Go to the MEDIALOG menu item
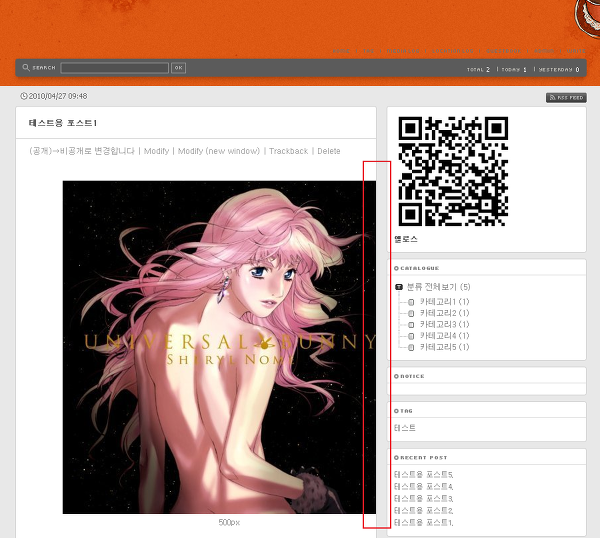The image size is (600, 538). click(403, 51)
